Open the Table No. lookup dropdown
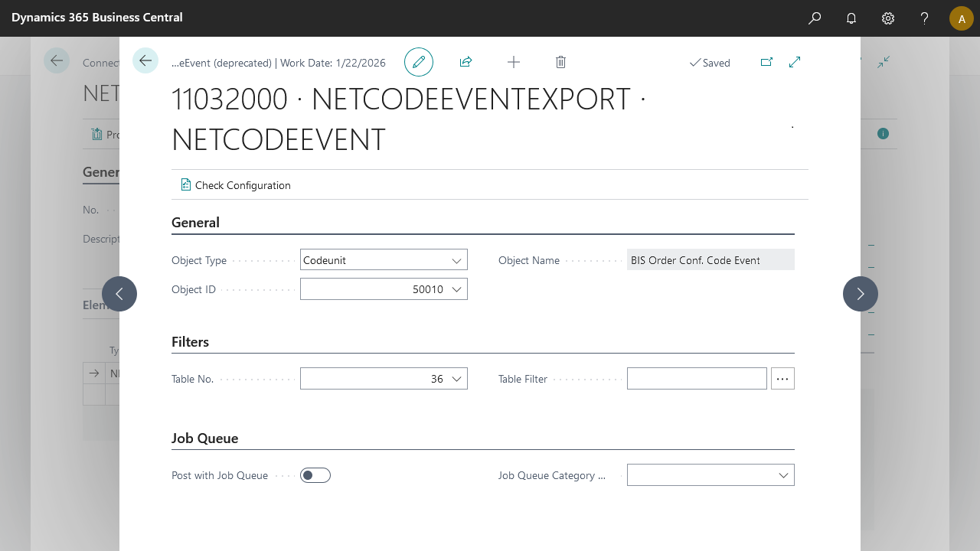Viewport: 980px width, 551px height. tap(457, 379)
